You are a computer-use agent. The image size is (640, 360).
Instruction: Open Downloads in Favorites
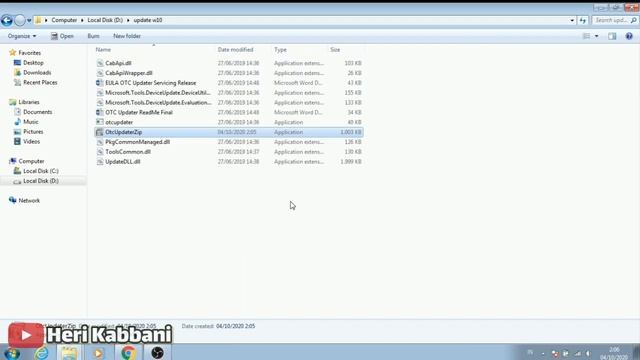37,73
